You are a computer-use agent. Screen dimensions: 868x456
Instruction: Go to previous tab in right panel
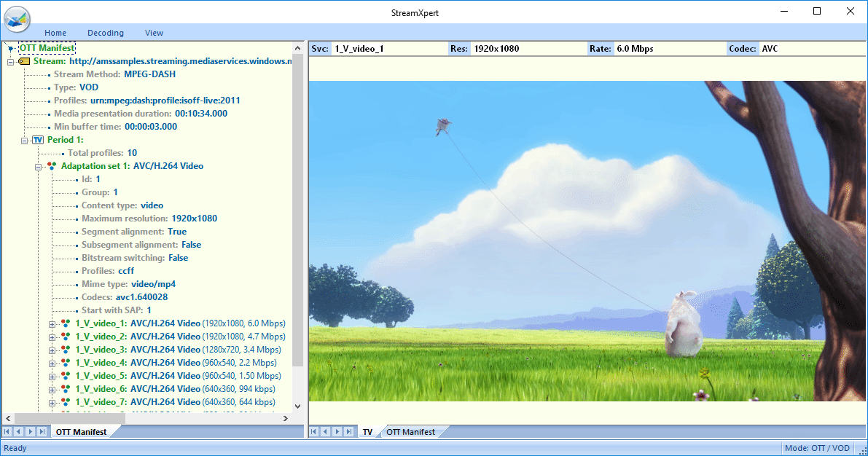click(x=326, y=432)
